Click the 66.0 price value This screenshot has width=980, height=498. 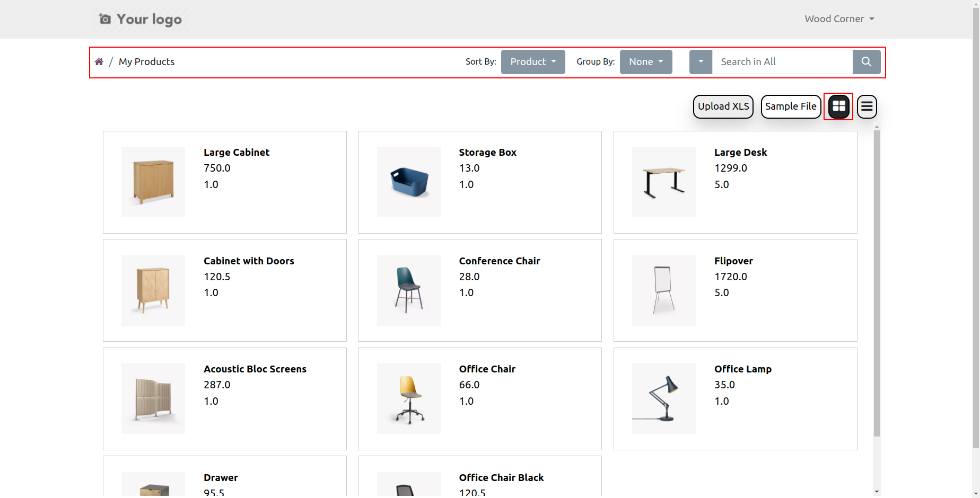(469, 385)
